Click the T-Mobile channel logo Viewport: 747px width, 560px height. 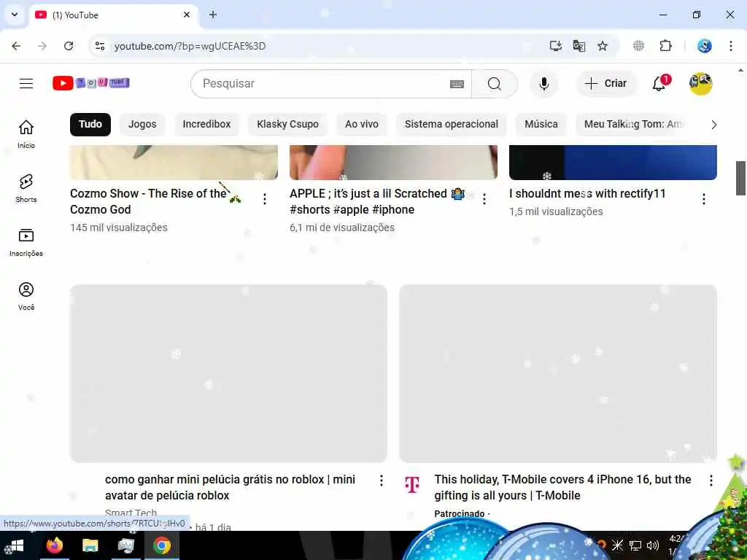pos(412,484)
